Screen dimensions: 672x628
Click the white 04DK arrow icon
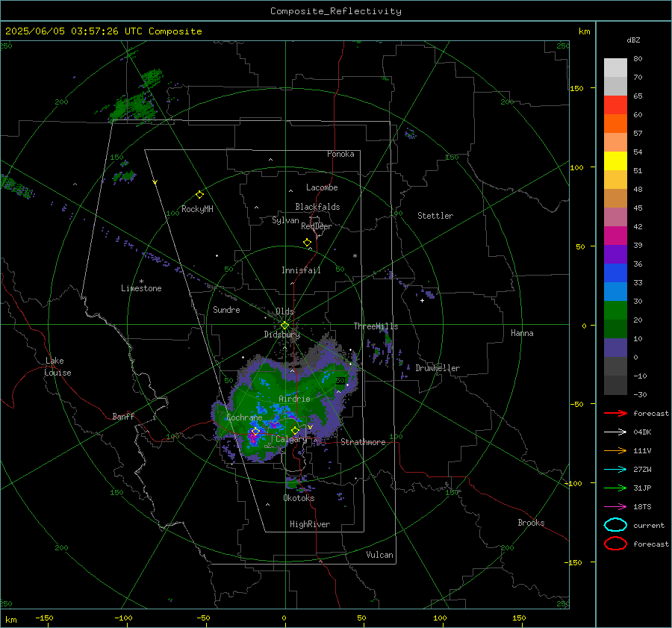[x=615, y=432]
